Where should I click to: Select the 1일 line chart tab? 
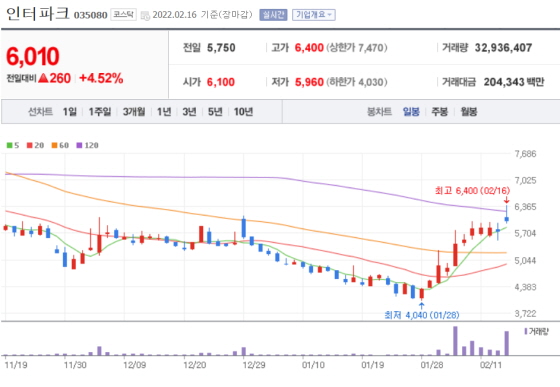pyautogui.click(x=70, y=112)
